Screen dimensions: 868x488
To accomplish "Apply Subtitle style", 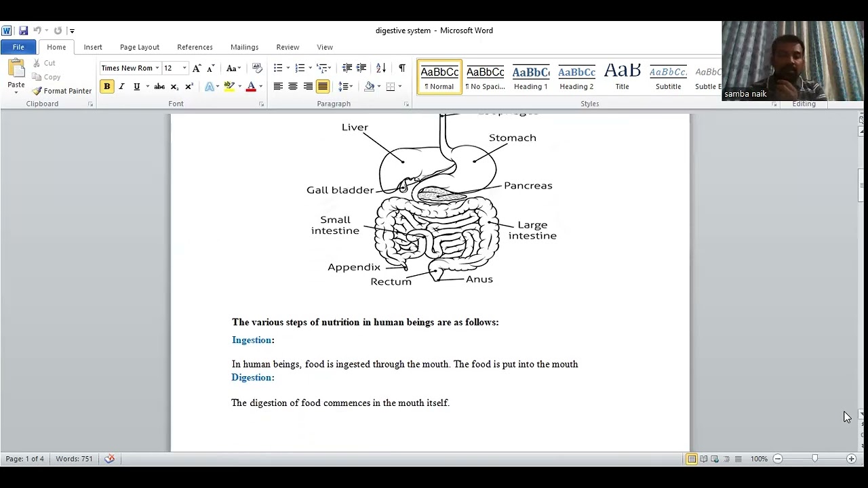I will pos(668,77).
